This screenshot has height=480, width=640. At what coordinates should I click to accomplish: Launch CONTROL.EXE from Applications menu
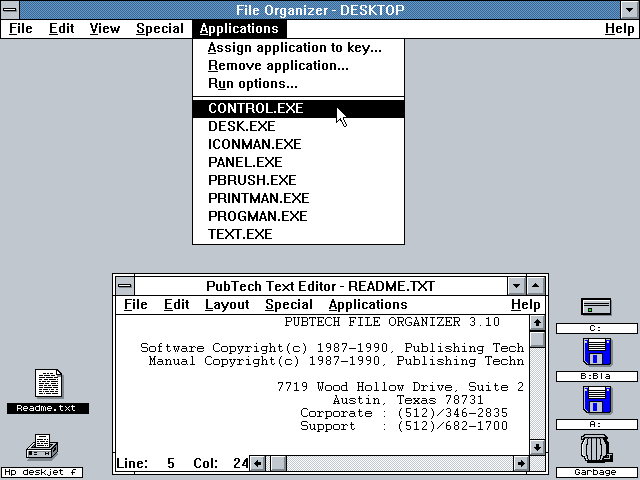(298, 108)
